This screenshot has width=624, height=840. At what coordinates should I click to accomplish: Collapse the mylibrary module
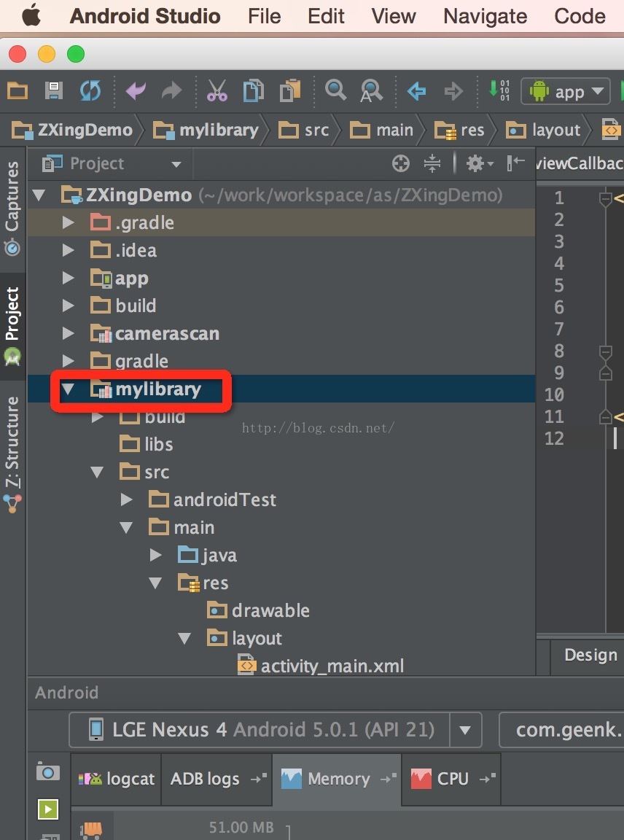coord(68,389)
